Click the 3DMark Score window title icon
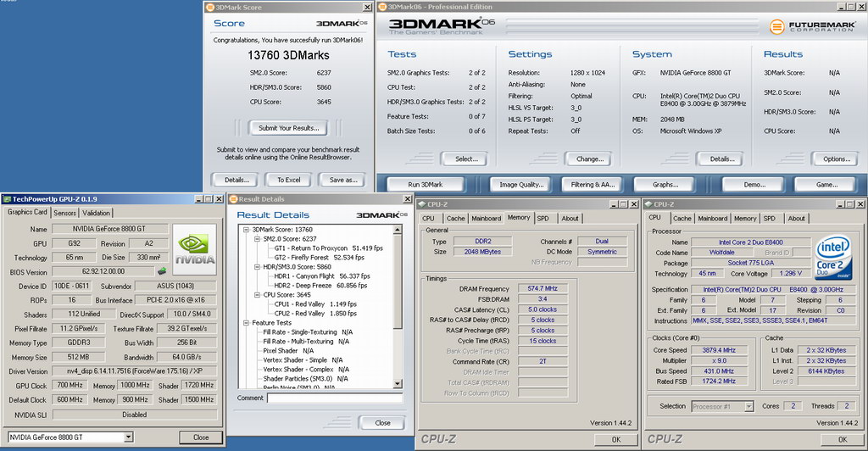This screenshot has width=868, height=451. (210, 7)
